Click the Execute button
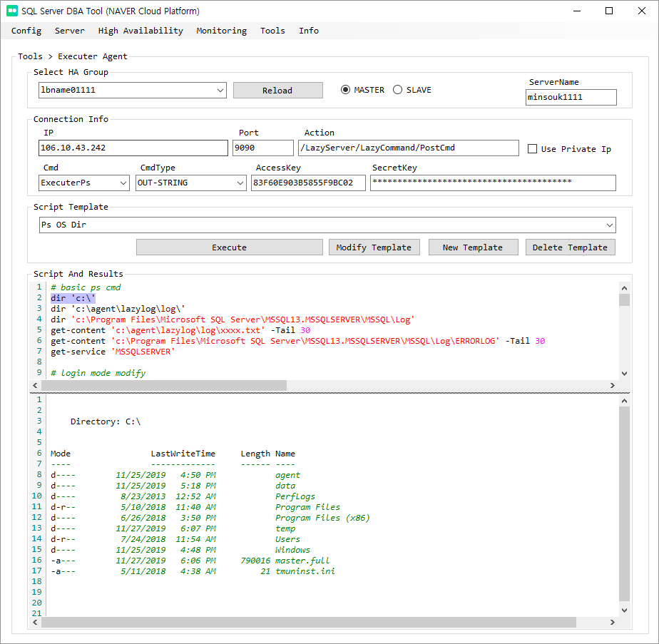Viewport: 659px width, 644px height. click(x=230, y=247)
